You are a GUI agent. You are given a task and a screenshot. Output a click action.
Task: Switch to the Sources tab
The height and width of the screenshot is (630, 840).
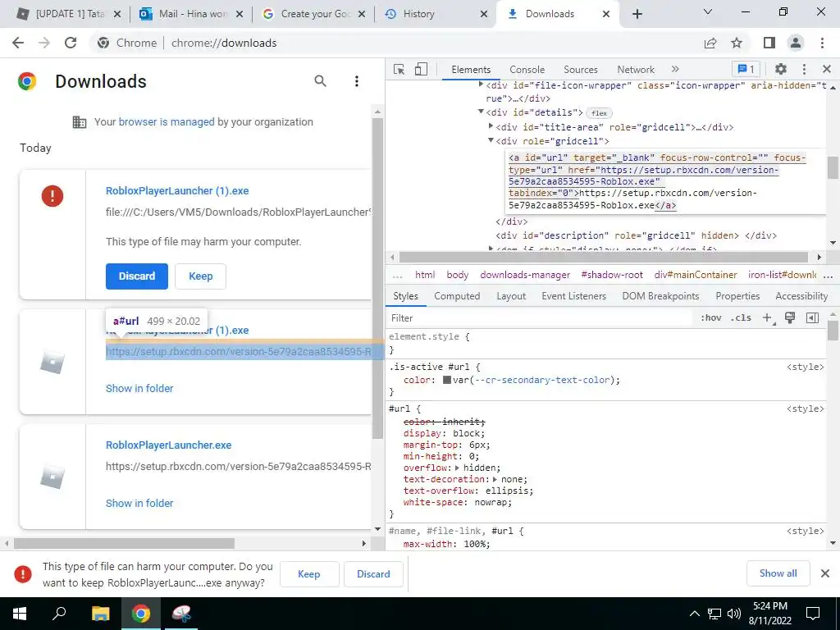pyautogui.click(x=580, y=70)
